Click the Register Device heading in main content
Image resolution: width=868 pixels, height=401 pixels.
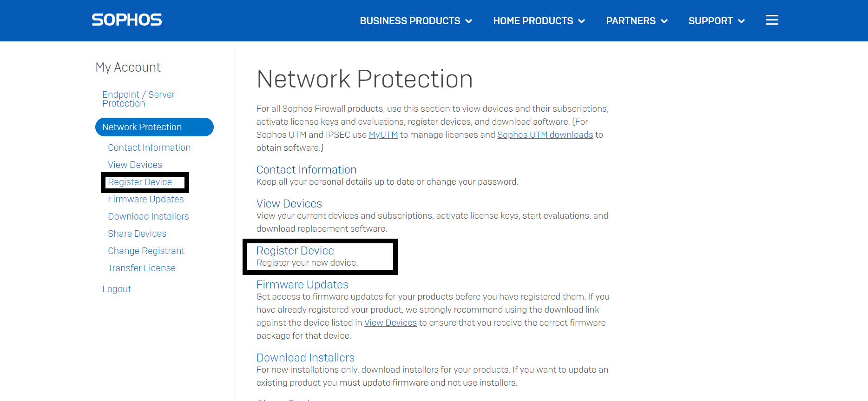(295, 251)
